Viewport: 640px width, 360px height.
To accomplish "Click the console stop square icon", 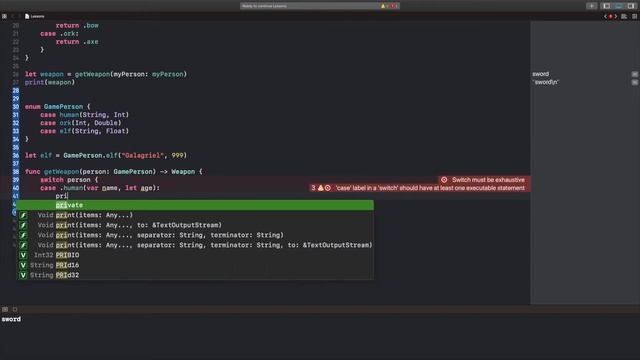I will tap(15, 309).
